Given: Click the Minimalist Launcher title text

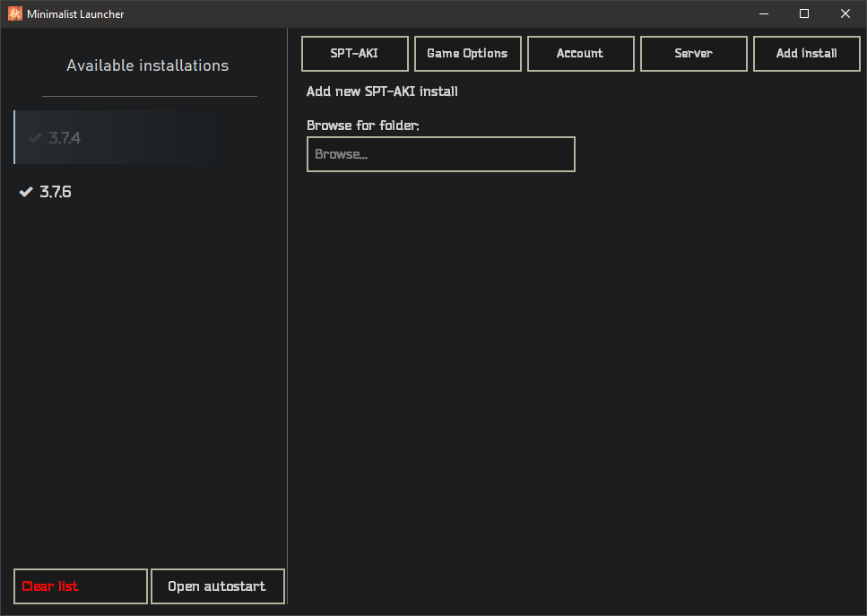Looking at the screenshot, I should [x=76, y=13].
